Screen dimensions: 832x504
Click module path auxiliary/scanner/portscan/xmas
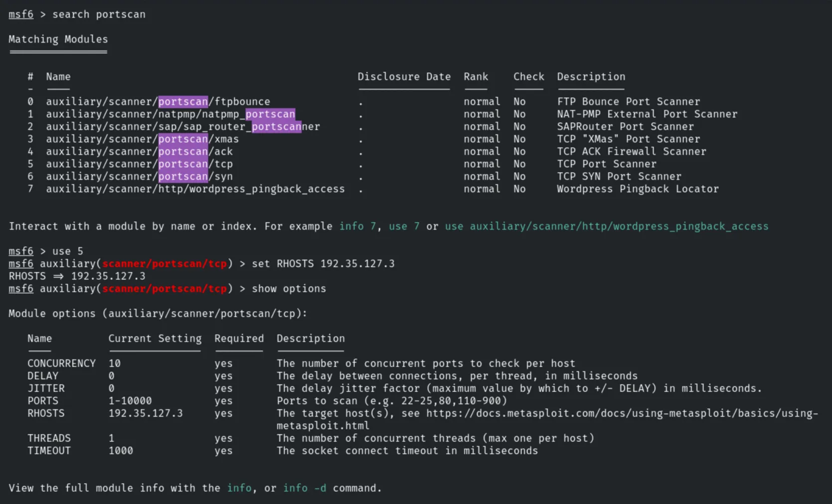click(143, 139)
